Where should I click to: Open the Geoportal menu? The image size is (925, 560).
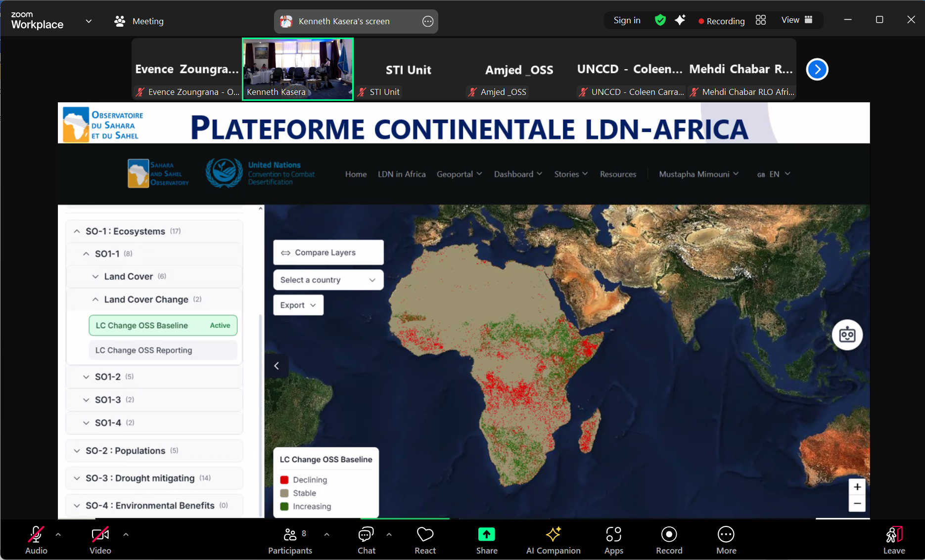pyautogui.click(x=459, y=174)
